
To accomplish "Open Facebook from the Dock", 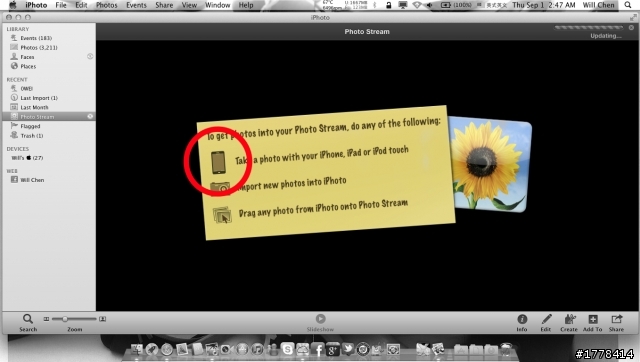I will tap(318, 349).
